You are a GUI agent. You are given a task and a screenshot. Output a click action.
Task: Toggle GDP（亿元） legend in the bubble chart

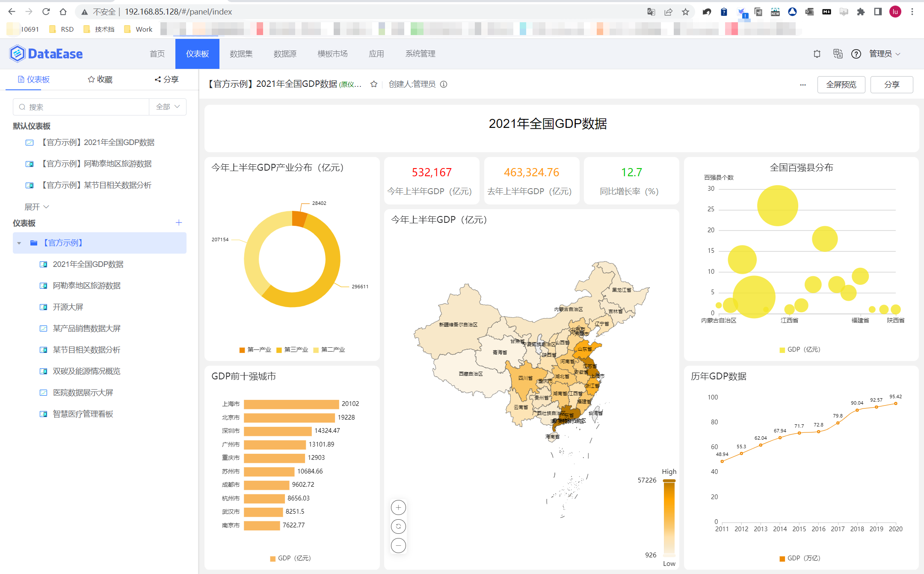click(800, 350)
